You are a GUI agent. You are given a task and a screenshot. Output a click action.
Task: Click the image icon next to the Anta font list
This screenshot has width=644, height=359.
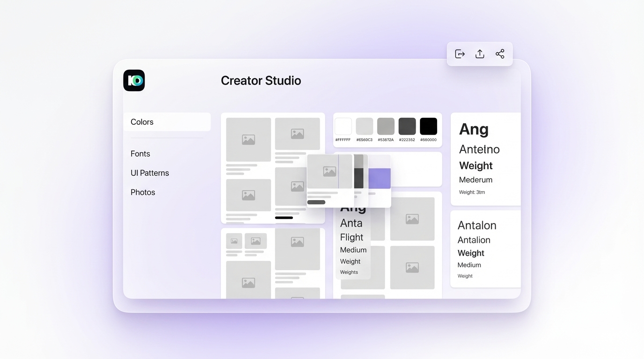tap(412, 218)
